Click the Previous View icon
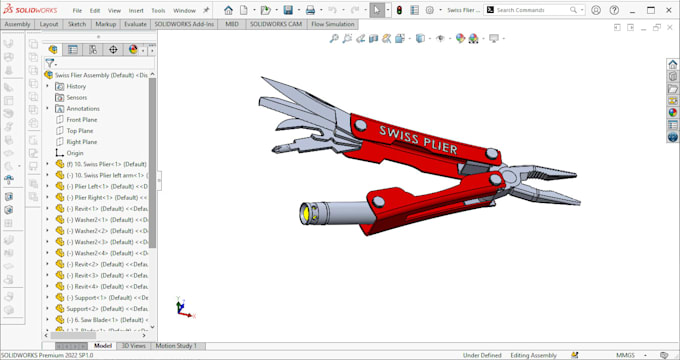The width and height of the screenshot is (680, 360). 360,39
